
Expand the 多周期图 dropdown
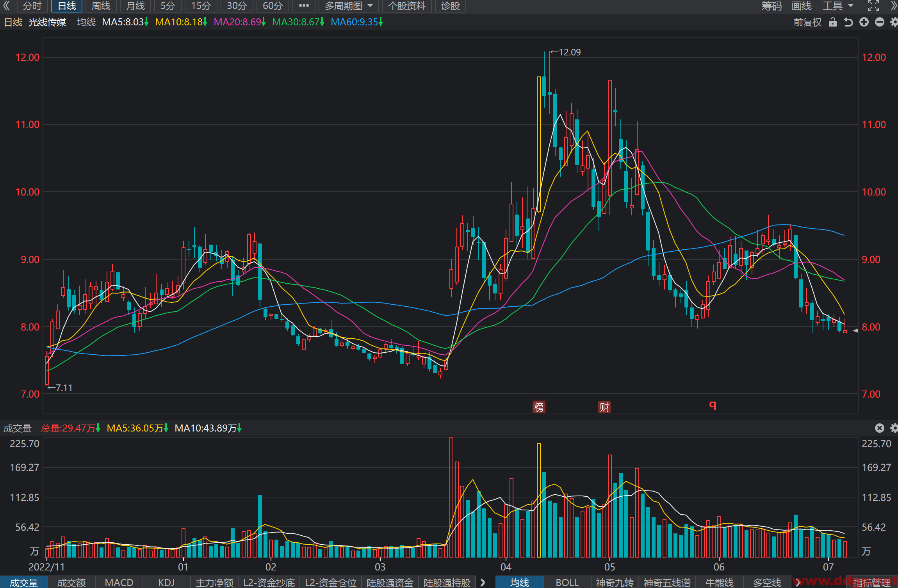pos(349,6)
